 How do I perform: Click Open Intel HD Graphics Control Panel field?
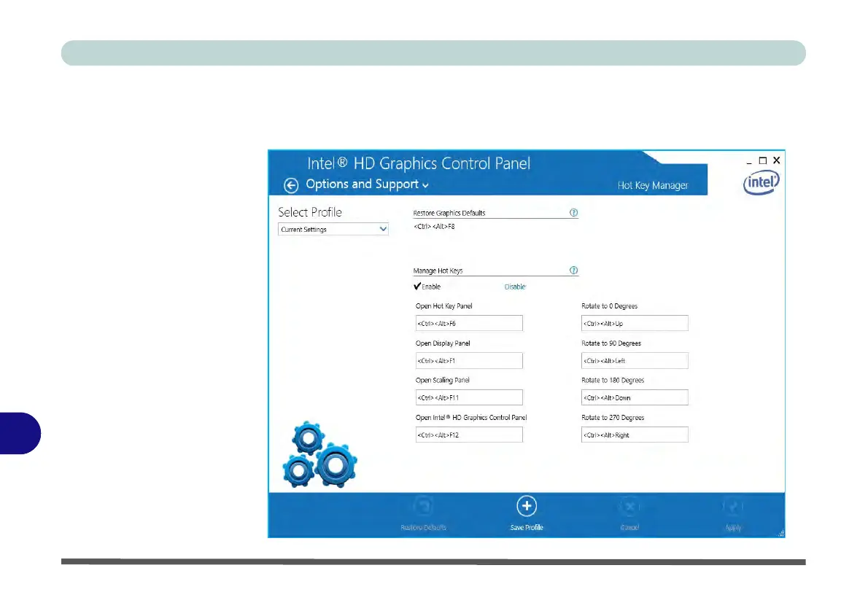click(x=469, y=435)
